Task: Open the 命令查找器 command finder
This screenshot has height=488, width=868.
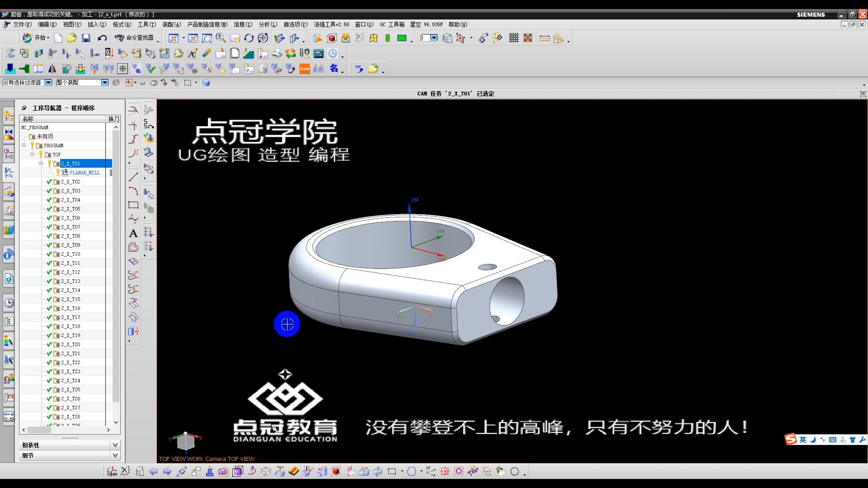Action: 136,38
